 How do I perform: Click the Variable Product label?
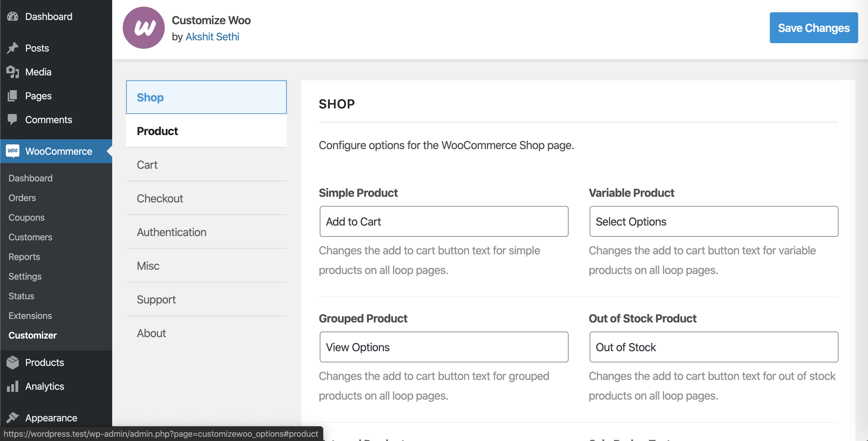tap(631, 193)
